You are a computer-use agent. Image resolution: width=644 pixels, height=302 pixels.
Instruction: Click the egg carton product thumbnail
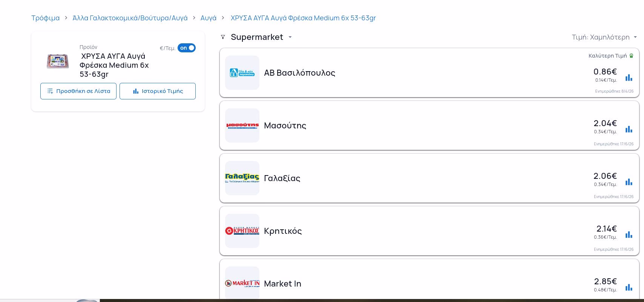tap(58, 61)
